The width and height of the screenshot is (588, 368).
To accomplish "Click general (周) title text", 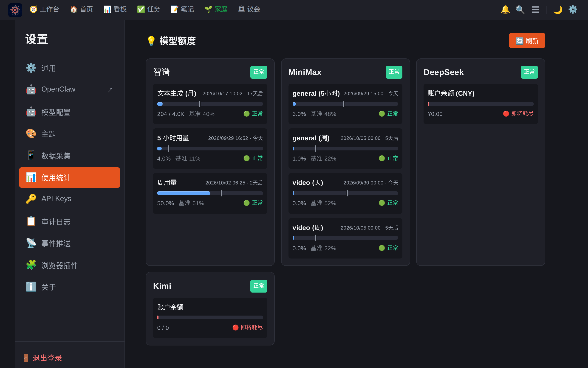I will pyautogui.click(x=311, y=138).
